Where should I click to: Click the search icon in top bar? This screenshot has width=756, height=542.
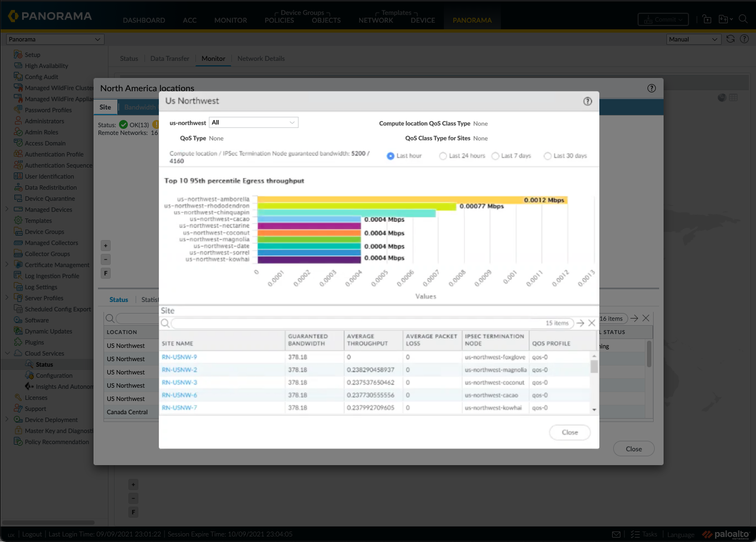(743, 19)
